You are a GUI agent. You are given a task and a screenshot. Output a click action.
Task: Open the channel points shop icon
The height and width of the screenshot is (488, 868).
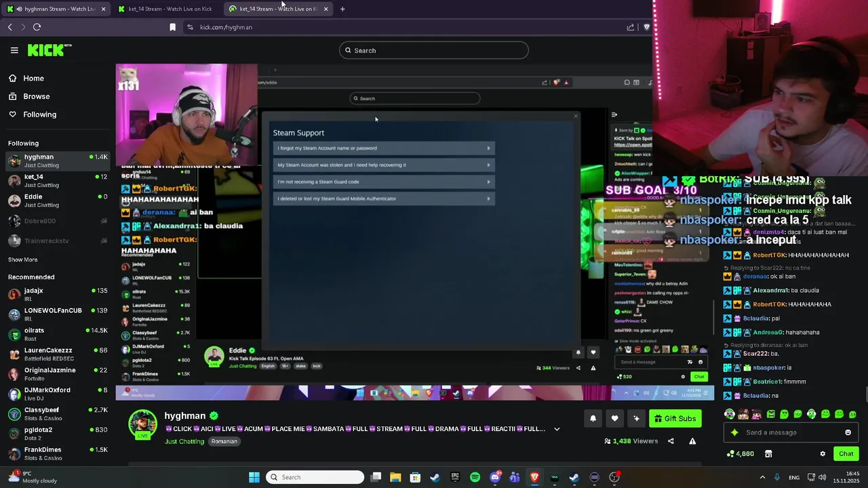pyautogui.click(x=768, y=453)
